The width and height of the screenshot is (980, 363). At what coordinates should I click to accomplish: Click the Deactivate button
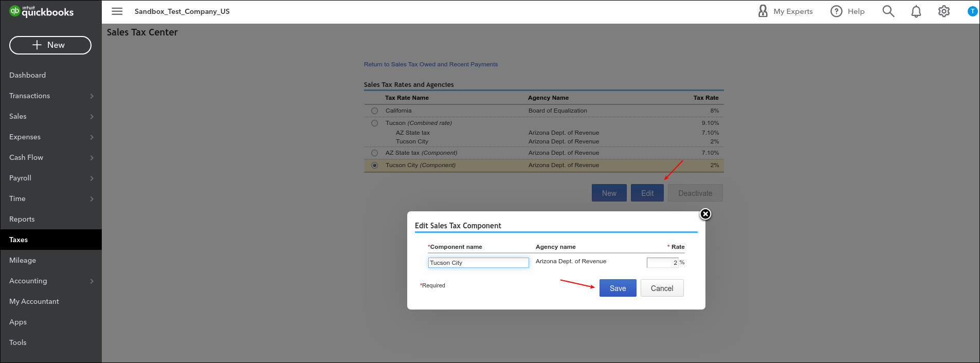pos(695,193)
